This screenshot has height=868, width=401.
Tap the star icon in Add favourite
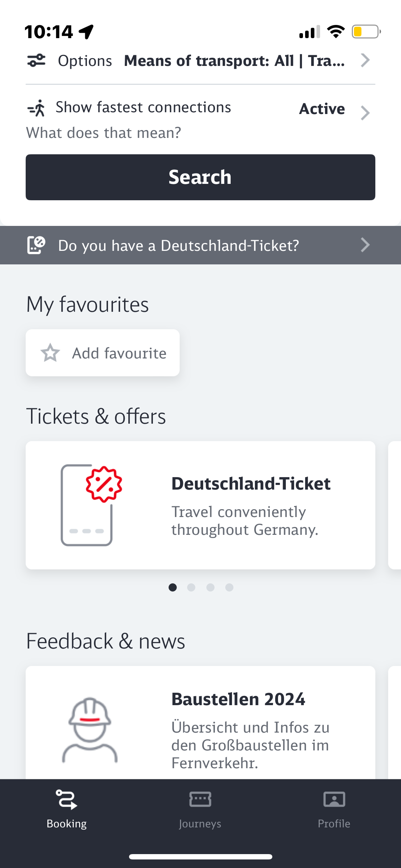click(x=50, y=353)
